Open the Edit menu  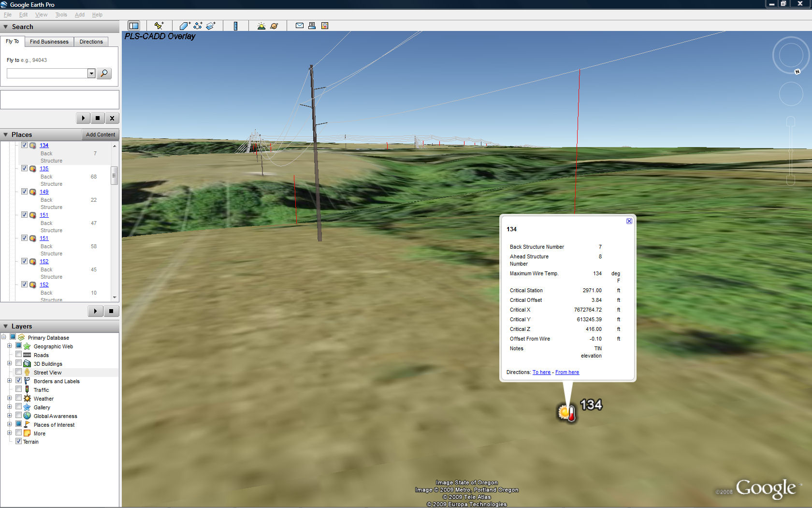click(23, 15)
